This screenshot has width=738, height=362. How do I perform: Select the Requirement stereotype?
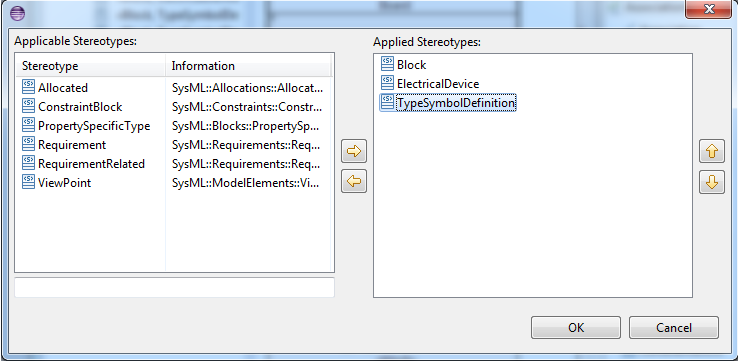click(x=173, y=145)
